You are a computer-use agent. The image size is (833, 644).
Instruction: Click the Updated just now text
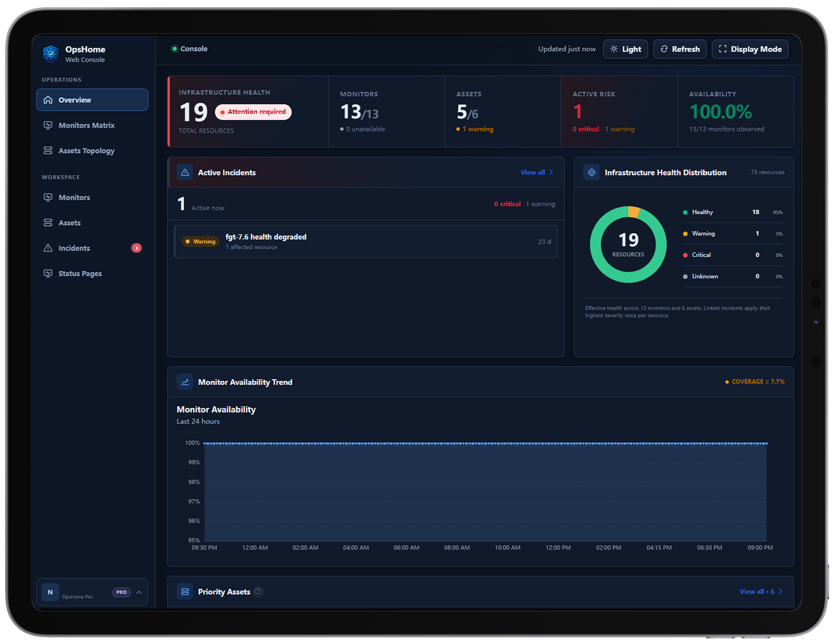(567, 49)
